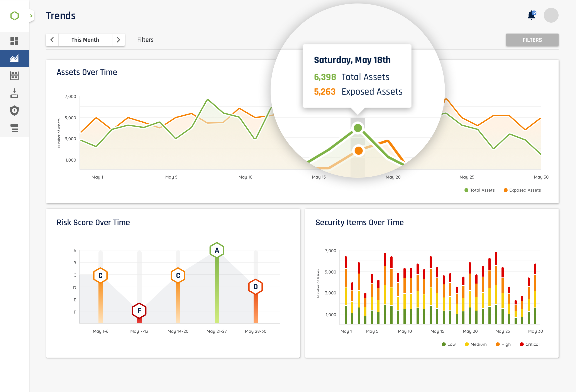Go to previous month with left chevron
Screen dimensions: 576x392
pos(52,40)
